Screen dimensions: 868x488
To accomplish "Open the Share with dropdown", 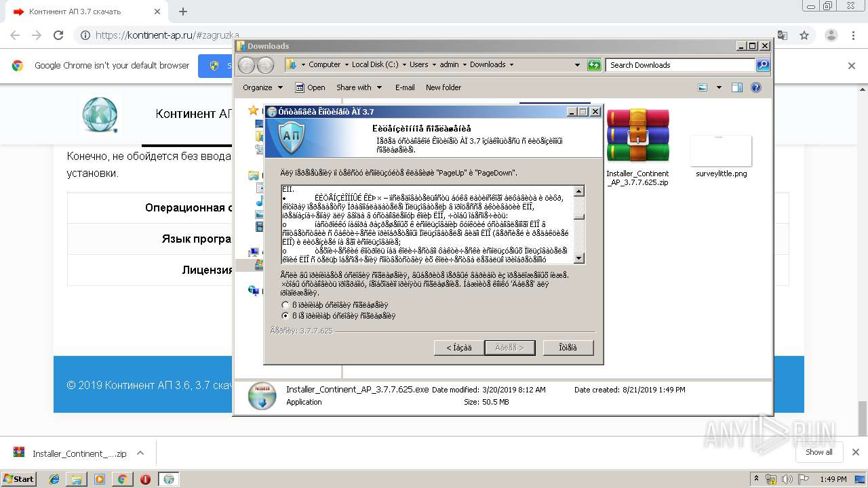I will pos(359,87).
